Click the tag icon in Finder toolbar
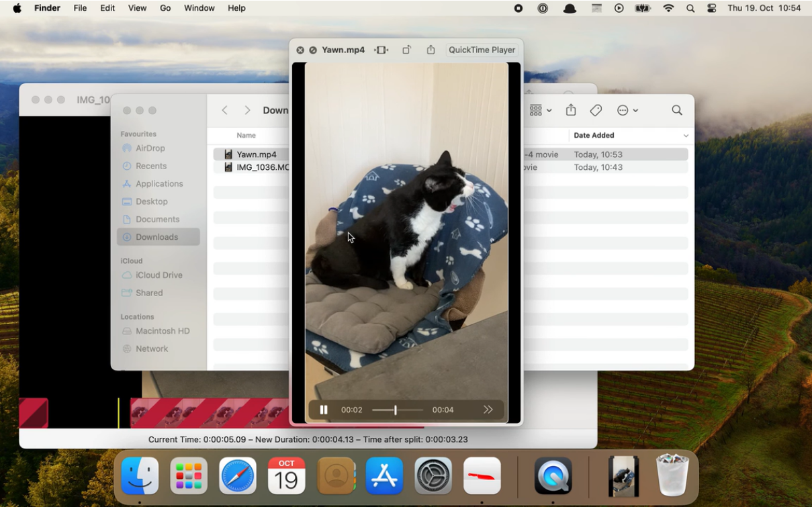Viewport: 812px width, 507px height. tap(596, 110)
